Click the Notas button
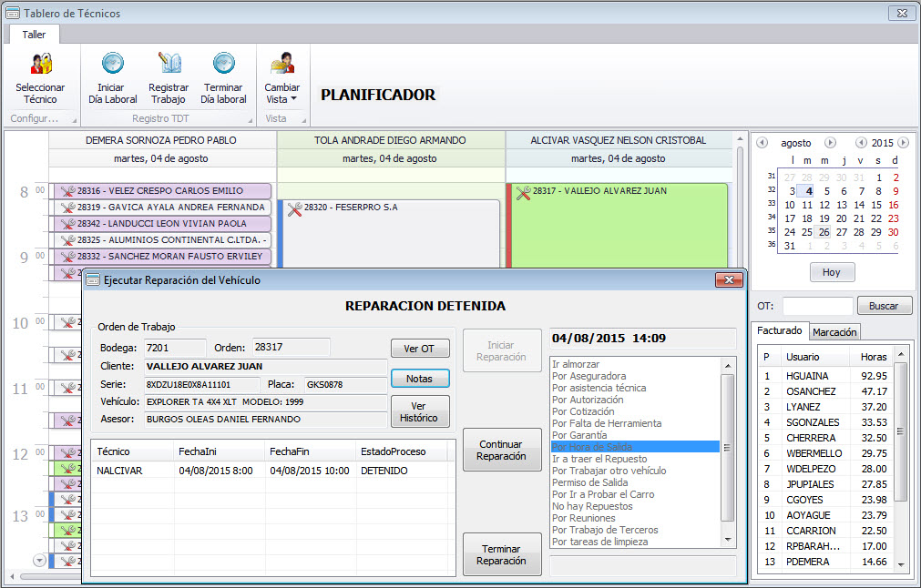Viewport: 921px width, 588px height. (x=420, y=379)
